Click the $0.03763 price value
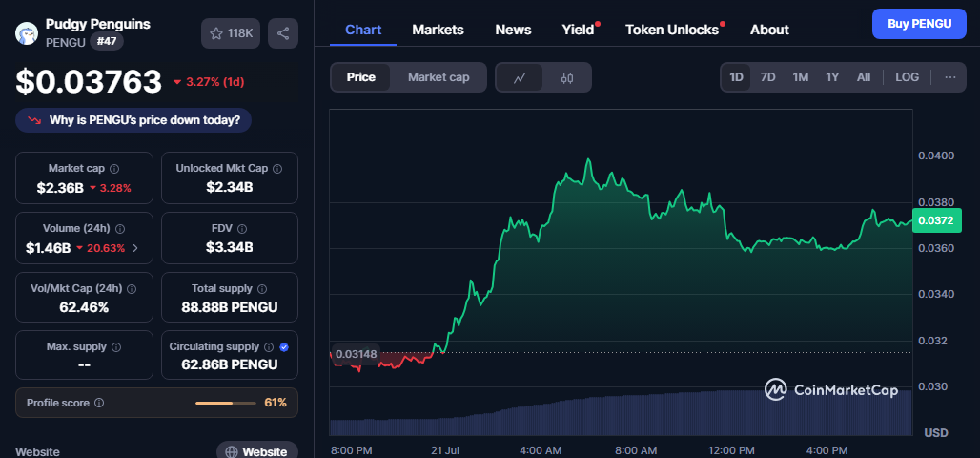This screenshot has height=458, width=980. tap(89, 82)
